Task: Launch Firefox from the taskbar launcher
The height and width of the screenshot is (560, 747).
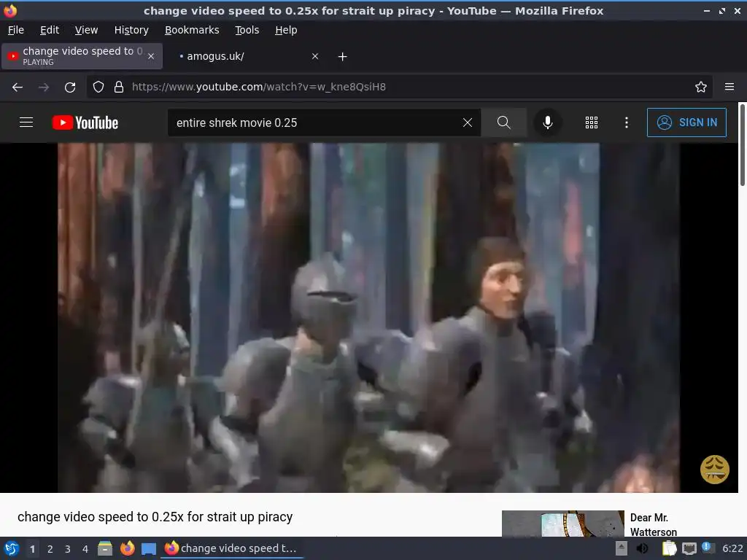Action: [127, 548]
